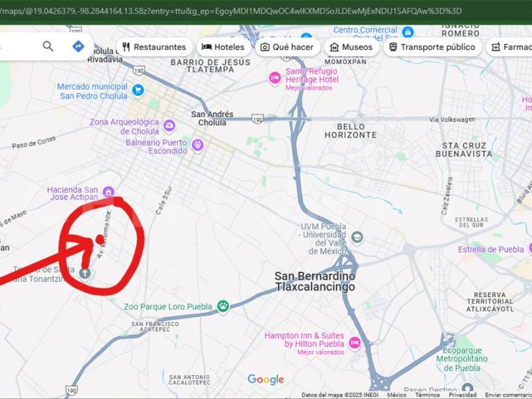Click the 190 highway shield near San Andrés Cholula
Image resolution: width=532 pixels, height=399 pixels.
(x=258, y=119)
